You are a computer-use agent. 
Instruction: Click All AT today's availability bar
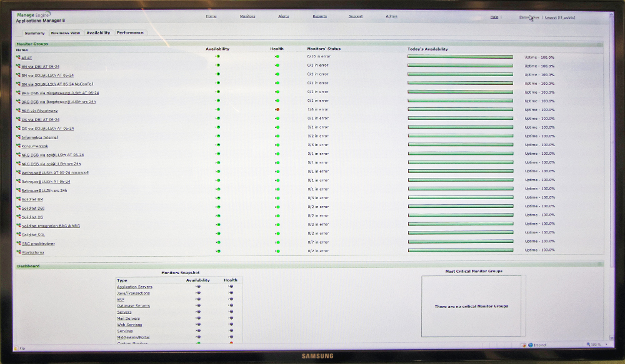(x=460, y=57)
